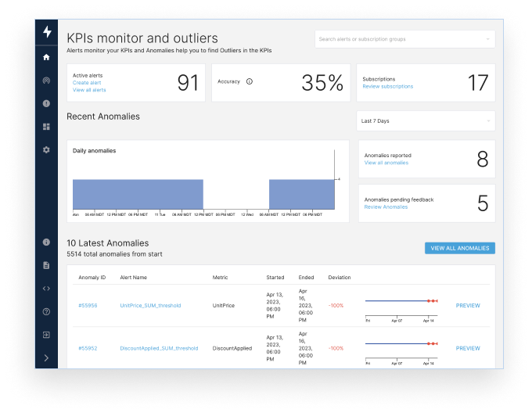Click the -100% deviation for UnitPrice row
This screenshot has height=413, width=532.
(336, 306)
